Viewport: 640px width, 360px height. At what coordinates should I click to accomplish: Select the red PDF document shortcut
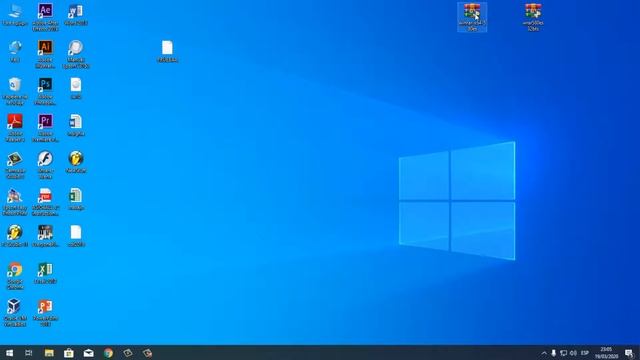pyautogui.click(x=45, y=201)
